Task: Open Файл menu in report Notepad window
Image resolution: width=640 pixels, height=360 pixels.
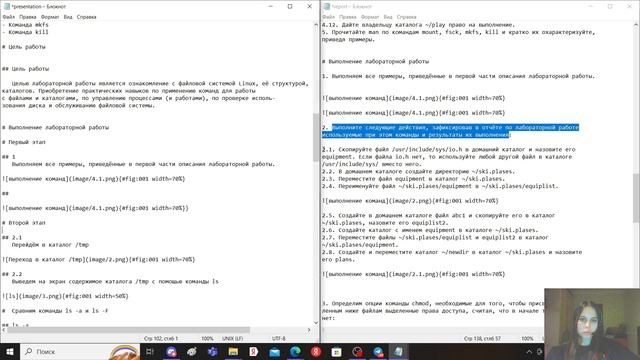Action: pos(329,17)
